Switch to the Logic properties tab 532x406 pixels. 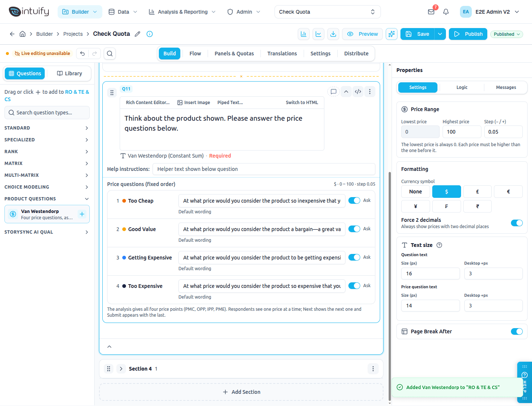click(x=462, y=87)
